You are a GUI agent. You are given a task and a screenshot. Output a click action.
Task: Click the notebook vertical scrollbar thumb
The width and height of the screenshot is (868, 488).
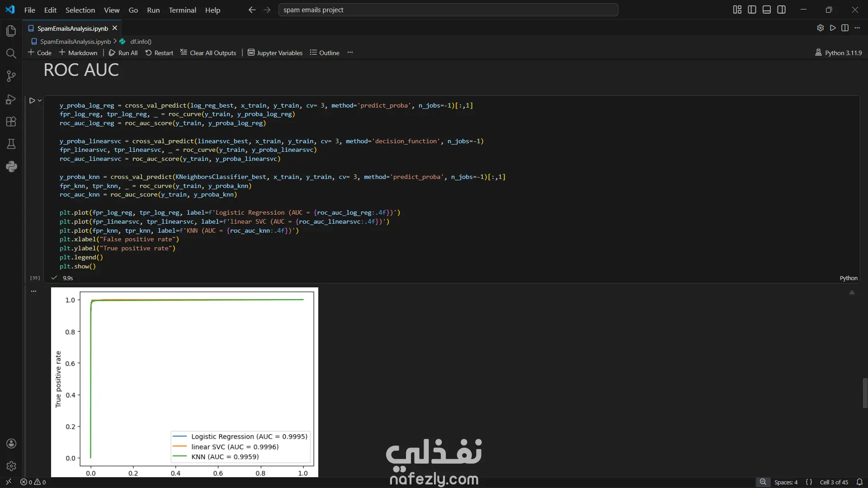click(865, 393)
